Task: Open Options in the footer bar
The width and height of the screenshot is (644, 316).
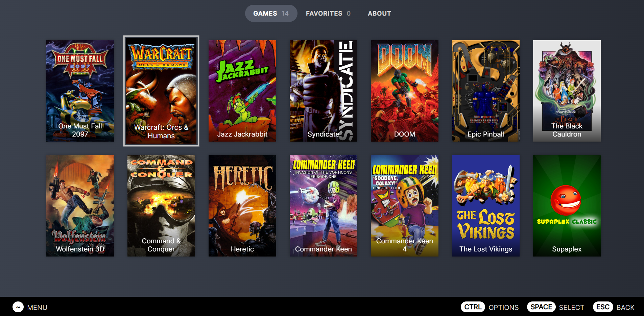Action: [504, 308]
